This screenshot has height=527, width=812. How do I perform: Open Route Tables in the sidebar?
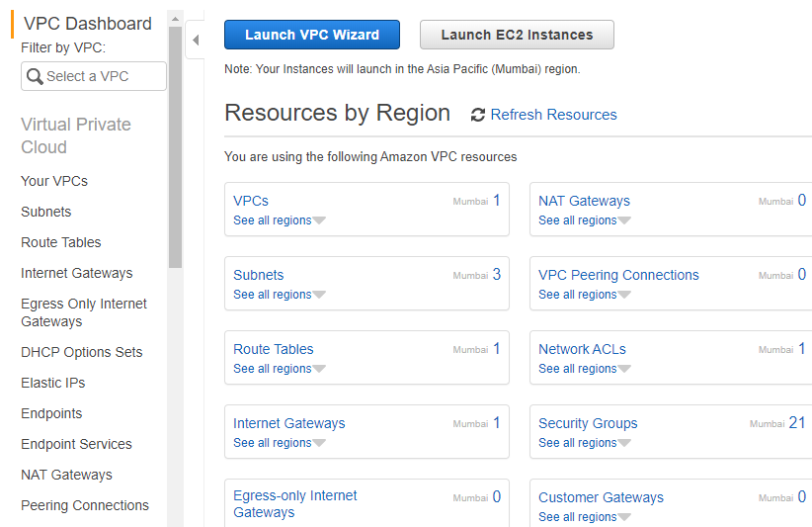pos(61,242)
